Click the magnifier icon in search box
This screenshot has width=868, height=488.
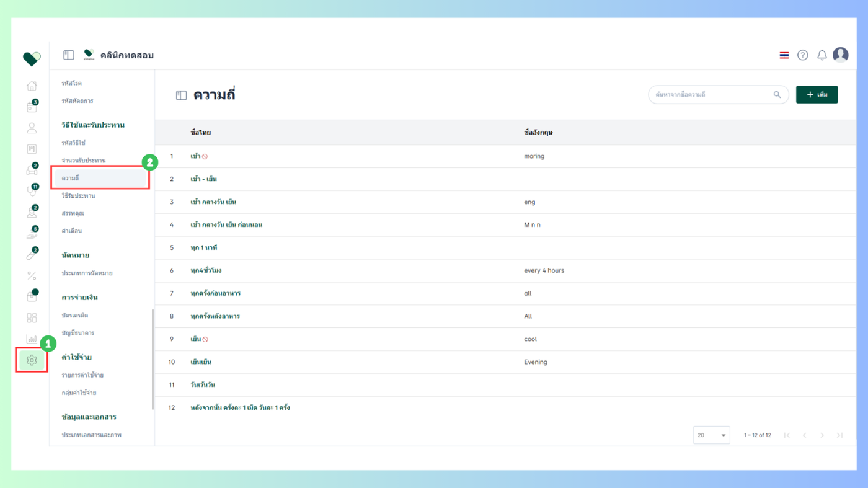777,95
